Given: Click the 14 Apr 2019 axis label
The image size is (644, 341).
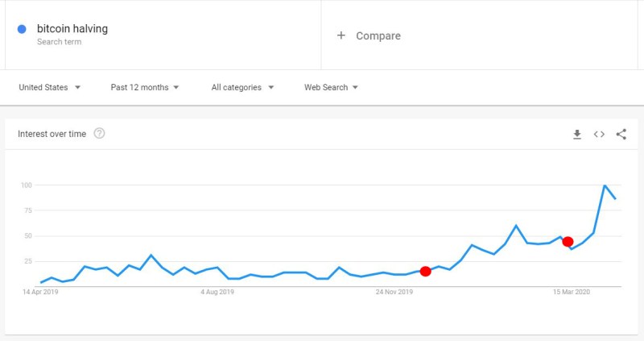Looking at the screenshot, I should (41, 292).
